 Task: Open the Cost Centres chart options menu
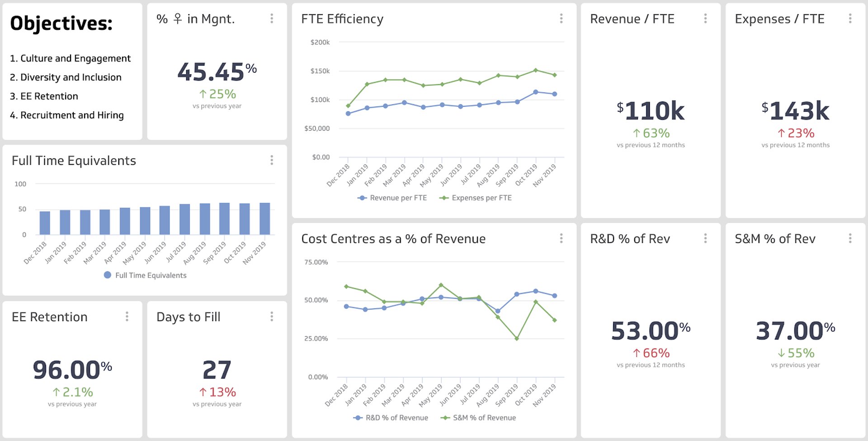(561, 238)
